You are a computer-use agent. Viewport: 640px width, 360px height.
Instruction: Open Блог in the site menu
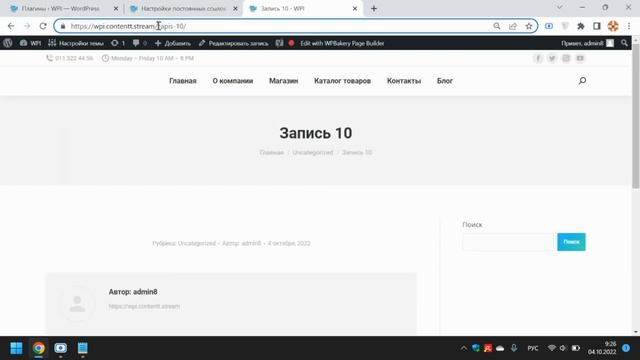[x=445, y=81]
